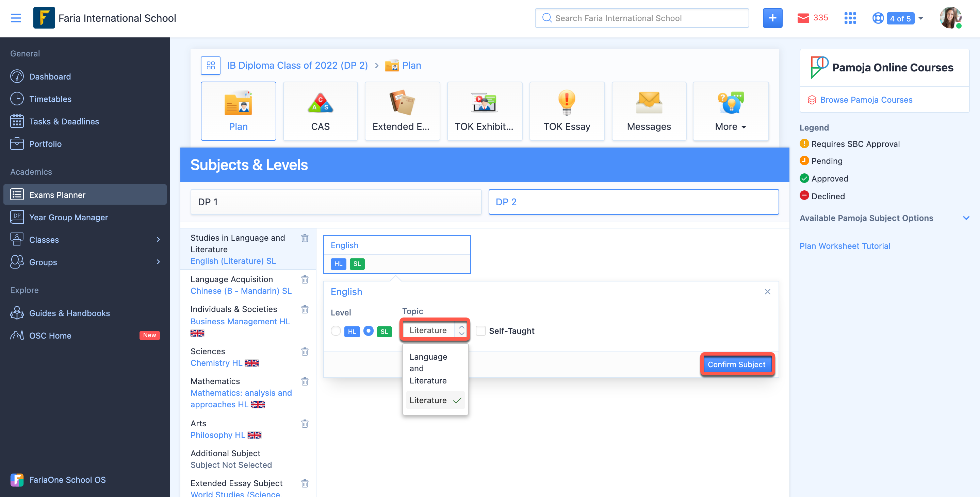Click the SL badge in English card
The image size is (980, 497).
[x=357, y=264]
